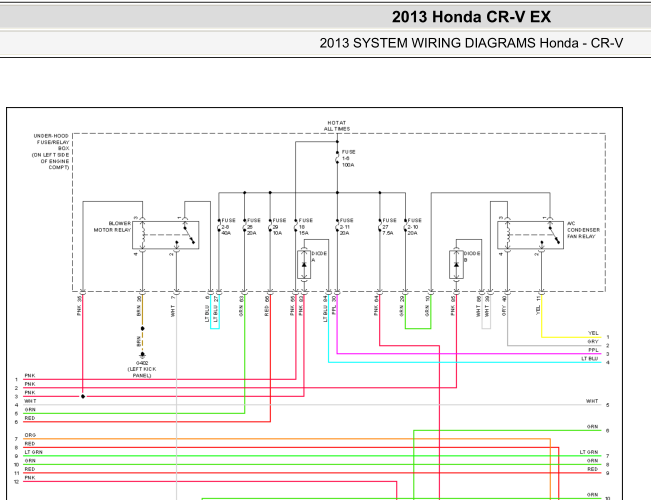Click the 'DIODE B' symbol
651x500 pixels.
click(x=456, y=265)
